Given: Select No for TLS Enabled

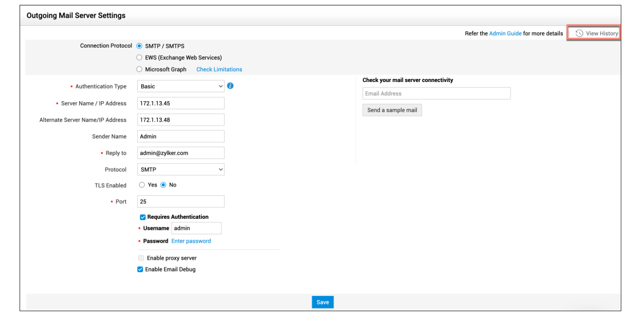Looking at the screenshot, I should (163, 185).
